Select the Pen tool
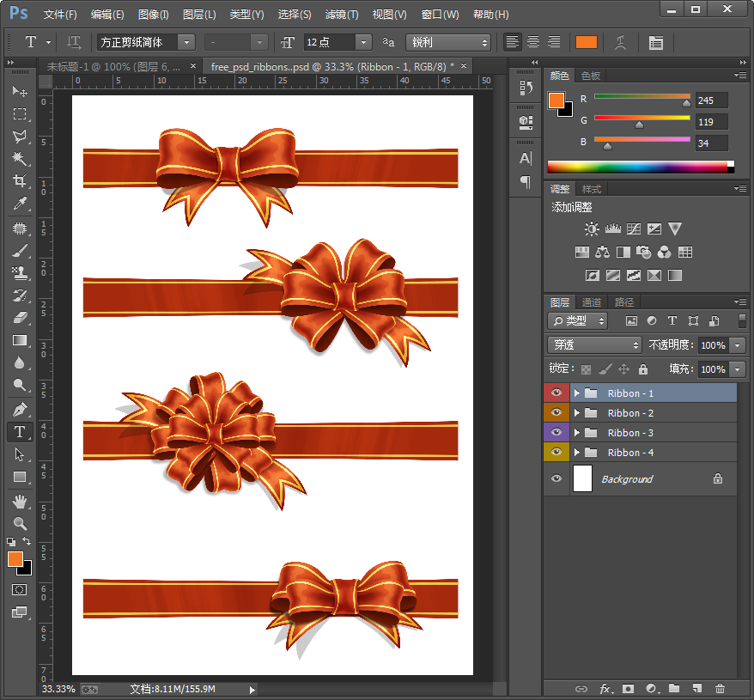 click(19, 409)
